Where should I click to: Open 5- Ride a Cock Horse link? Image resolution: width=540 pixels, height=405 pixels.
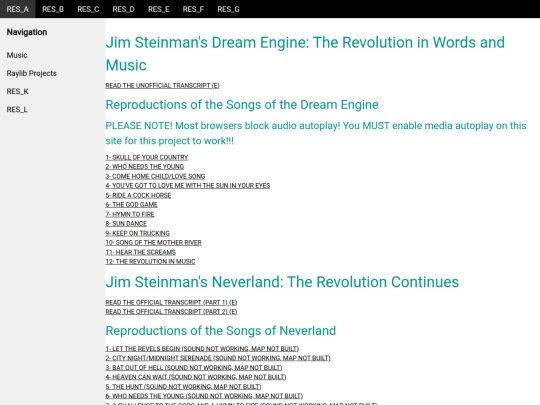(138, 195)
